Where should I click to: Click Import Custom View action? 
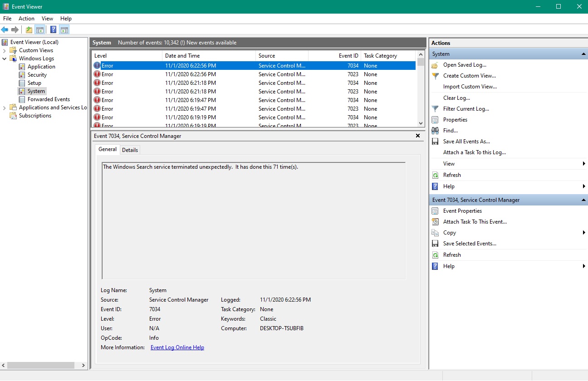point(470,87)
